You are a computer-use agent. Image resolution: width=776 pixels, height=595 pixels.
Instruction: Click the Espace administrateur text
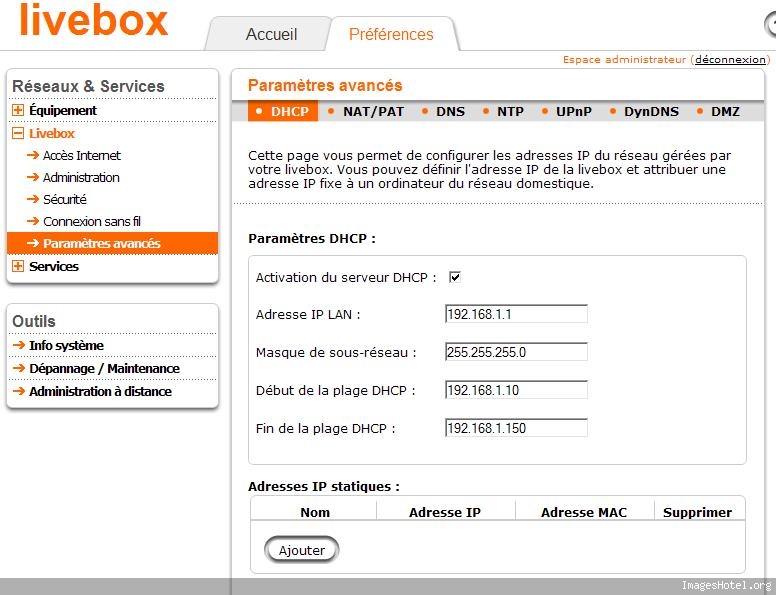(625, 59)
